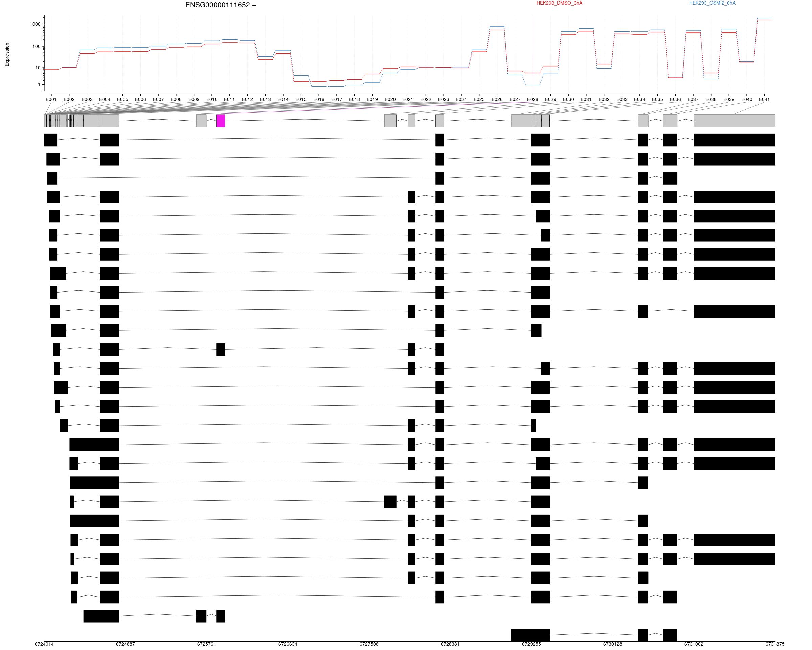Select exon label E037
Screen dimensions: 812x650
pos(693,100)
